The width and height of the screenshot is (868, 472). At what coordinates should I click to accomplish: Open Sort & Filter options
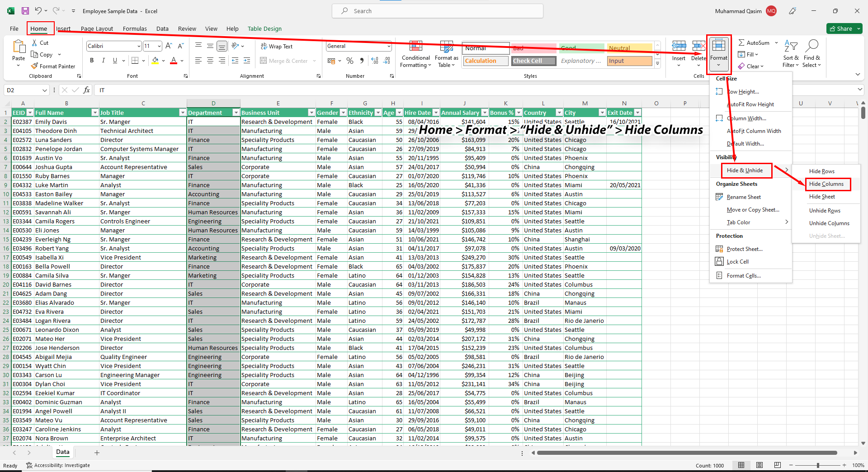pos(791,54)
